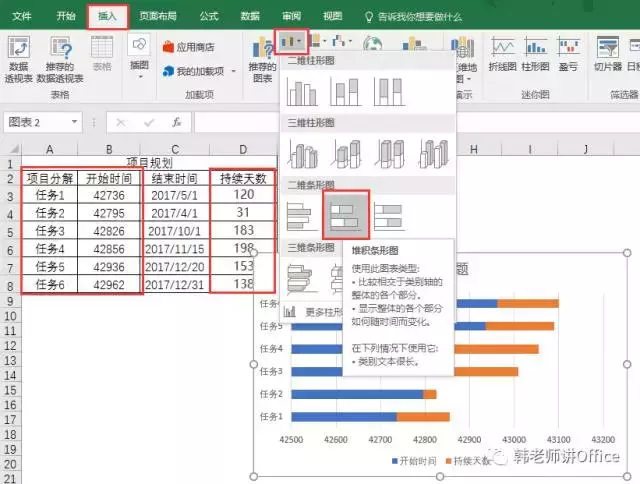Switch to the Data (数据) tab
This screenshot has width=640, height=484.
250,16
